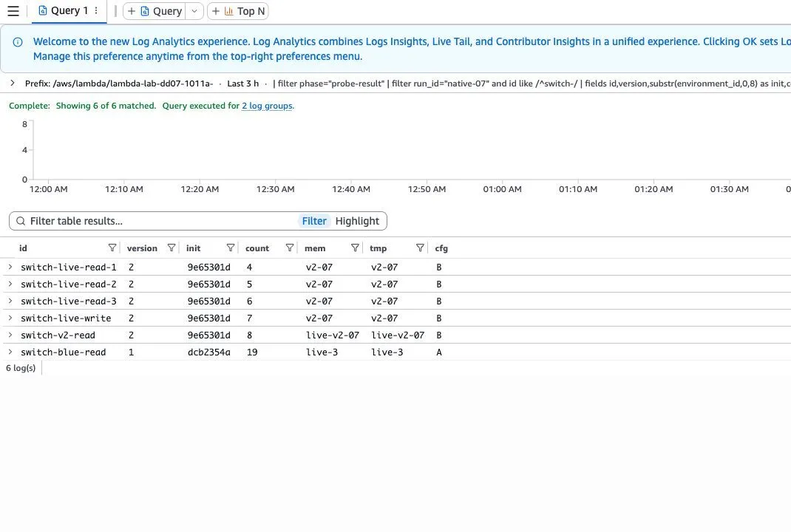This screenshot has width=791, height=532.
Task: Sort by init column header
Action: point(193,248)
